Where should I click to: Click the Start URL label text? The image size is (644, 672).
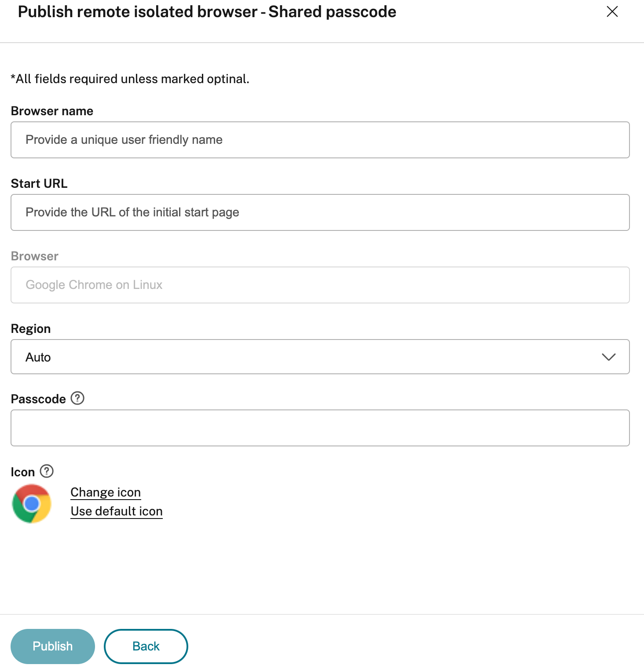[39, 183]
